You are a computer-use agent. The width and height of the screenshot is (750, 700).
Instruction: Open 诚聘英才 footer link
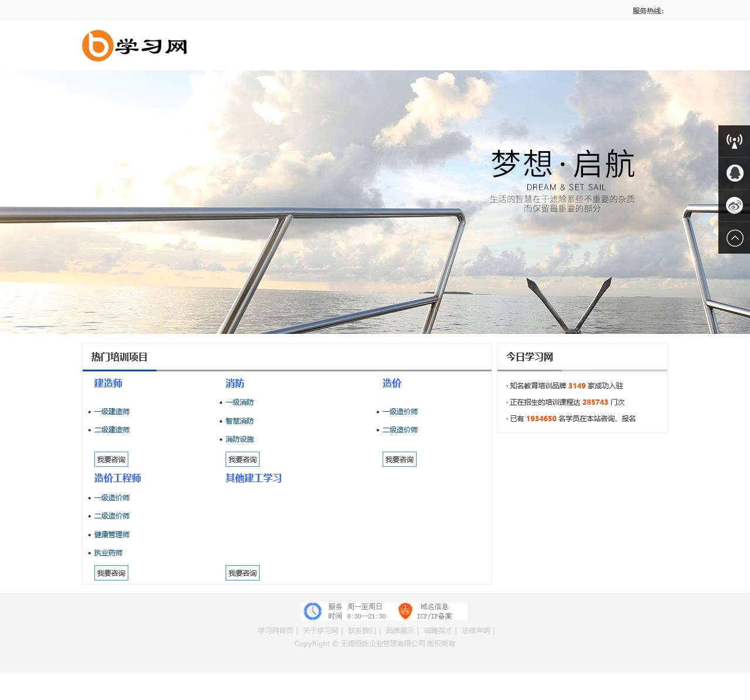coord(438,631)
